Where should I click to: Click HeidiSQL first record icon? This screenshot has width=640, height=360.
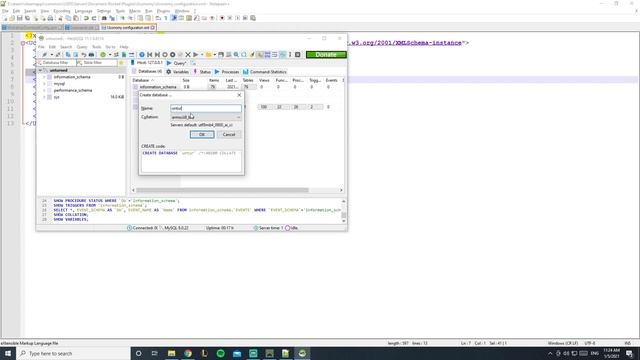point(149,55)
